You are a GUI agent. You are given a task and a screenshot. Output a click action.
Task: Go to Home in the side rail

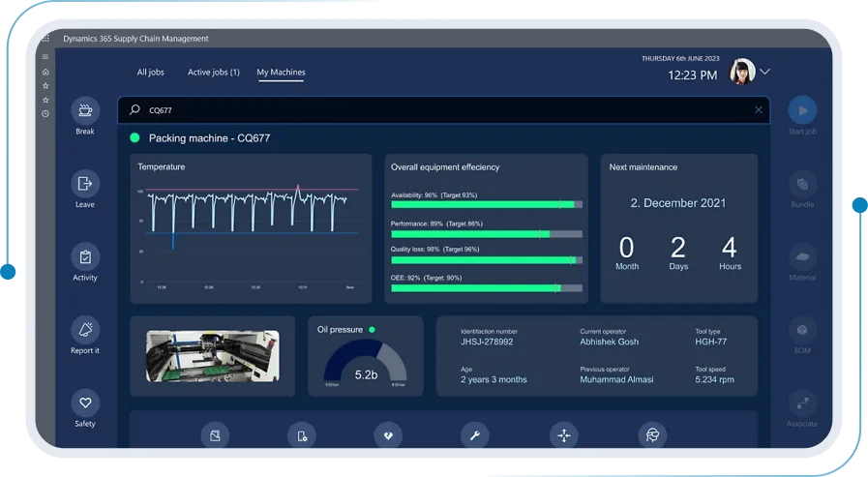45,72
